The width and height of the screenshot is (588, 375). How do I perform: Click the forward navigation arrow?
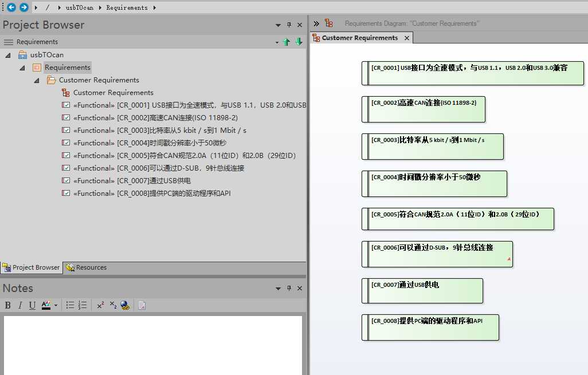click(24, 7)
